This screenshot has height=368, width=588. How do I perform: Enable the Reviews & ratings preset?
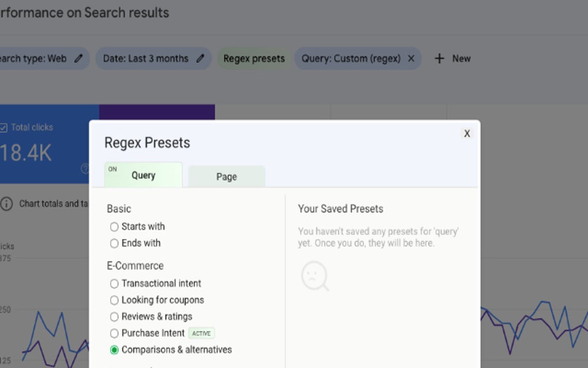click(x=114, y=316)
